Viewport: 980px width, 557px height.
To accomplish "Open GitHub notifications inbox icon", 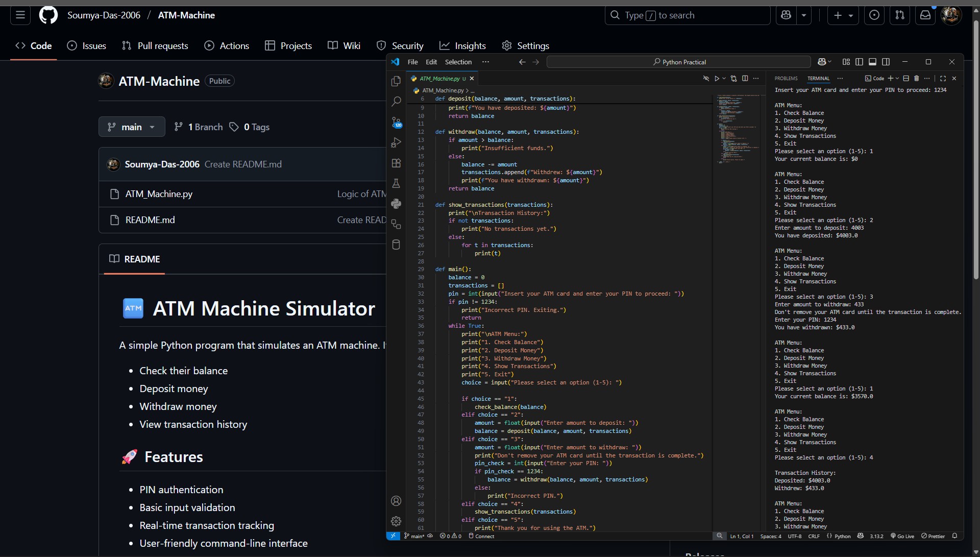I will click(925, 15).
